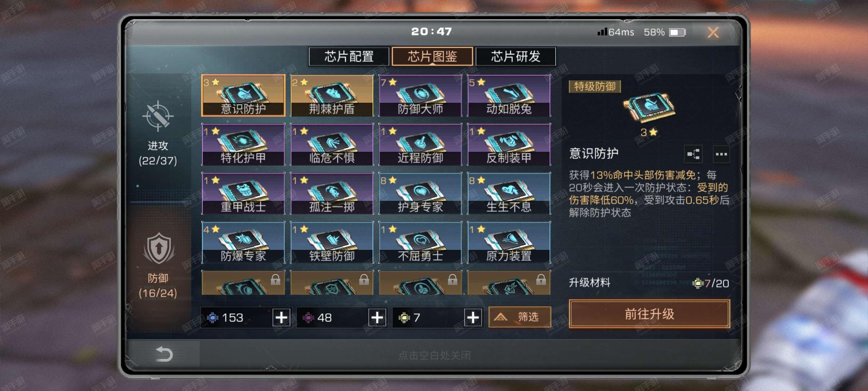Choose the 防爆专家 chip card
The width and height of the screenshot is (868, 391).
click(x=243, y=242)
